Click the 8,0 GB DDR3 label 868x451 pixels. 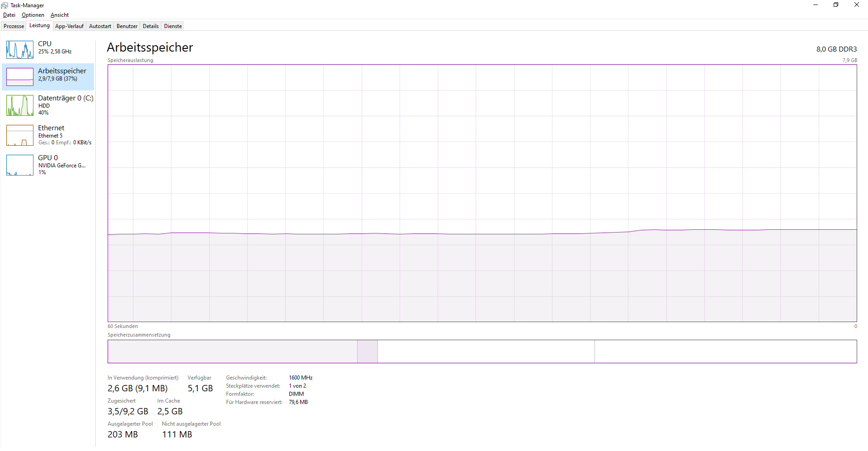pos(836,49)
